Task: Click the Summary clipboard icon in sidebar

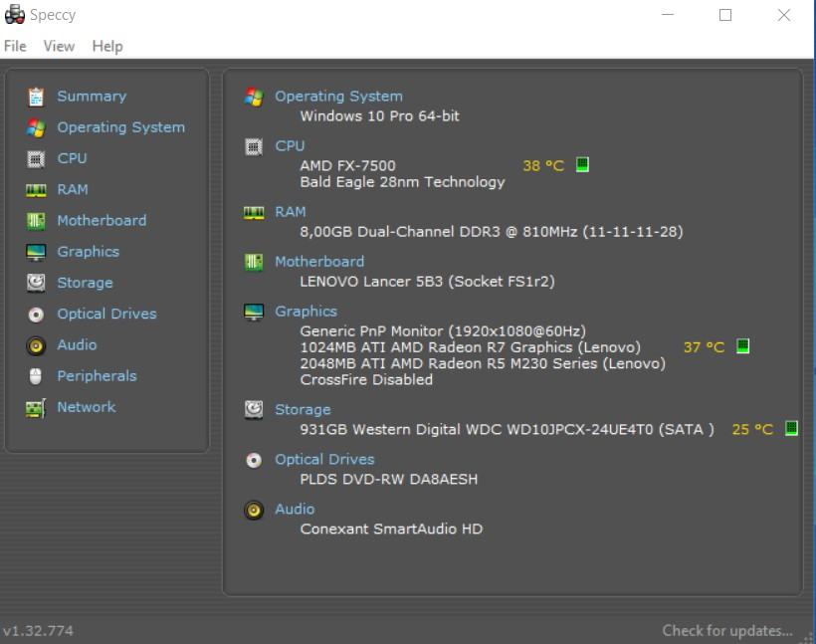Action: [x=36, y=97]
